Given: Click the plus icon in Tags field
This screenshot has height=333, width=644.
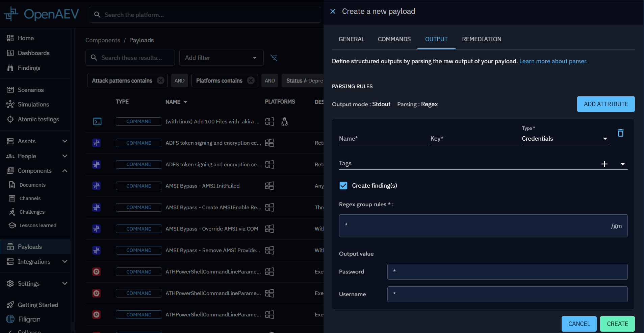Looking at the screenshot, I should [x=604, y=164].
